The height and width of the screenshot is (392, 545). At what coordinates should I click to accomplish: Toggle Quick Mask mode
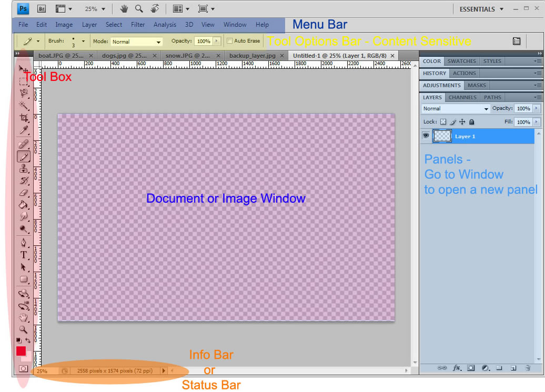(x=23, y=369)
